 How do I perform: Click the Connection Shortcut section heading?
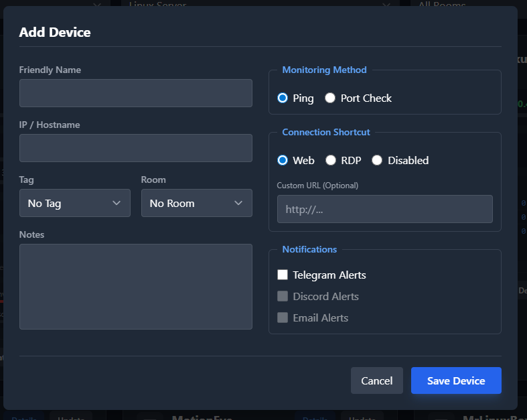click(325, 132)
